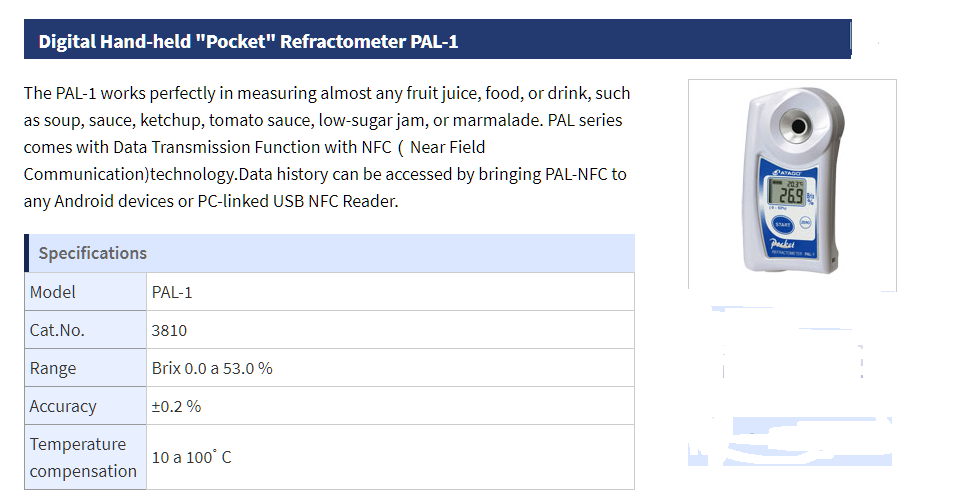Click the PAL-1 refractometer product photo
The width and height of the screenshot is (965, 496).
coord(793,185)
